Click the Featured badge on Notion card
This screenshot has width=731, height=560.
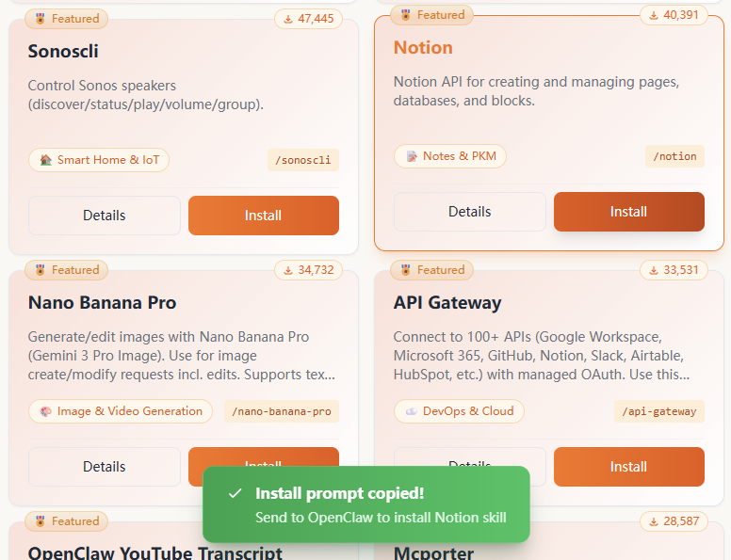pyautogui.click(x=431, y=15)
